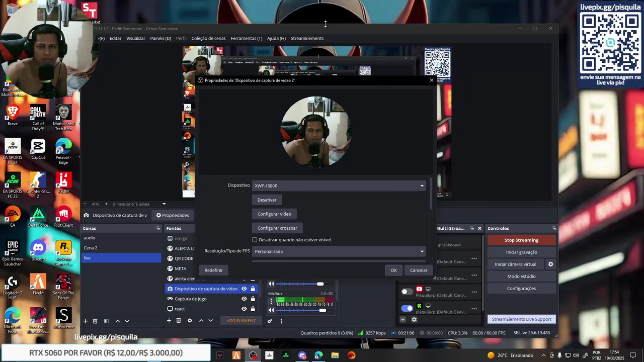The width and height of the screenshot is (644, 362).
Task: Add destination plus in Multi-Stream dock
Action: [x=403, y=319]
